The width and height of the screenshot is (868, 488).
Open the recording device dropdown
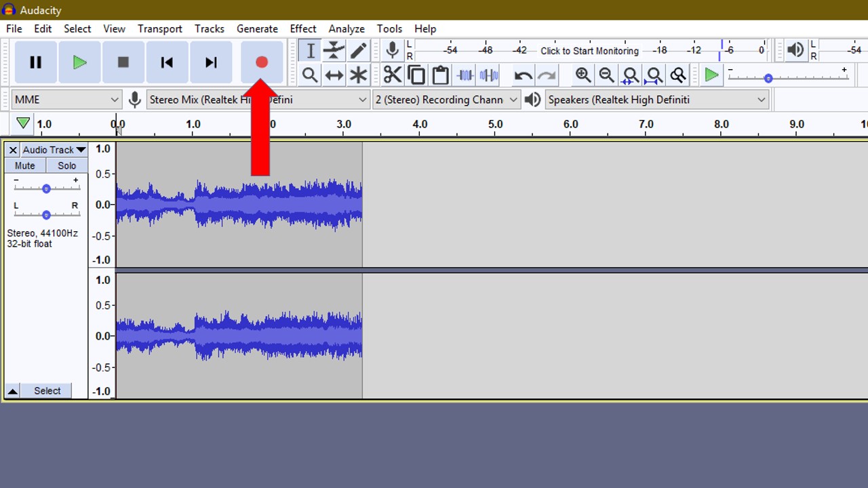point(258,99)
